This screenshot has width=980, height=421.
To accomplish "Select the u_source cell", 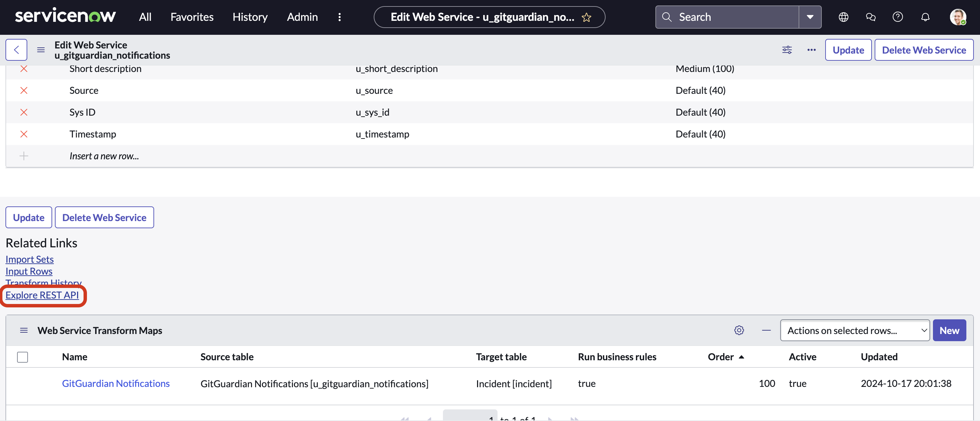I will pyautogui.click(x=374, y=91).
